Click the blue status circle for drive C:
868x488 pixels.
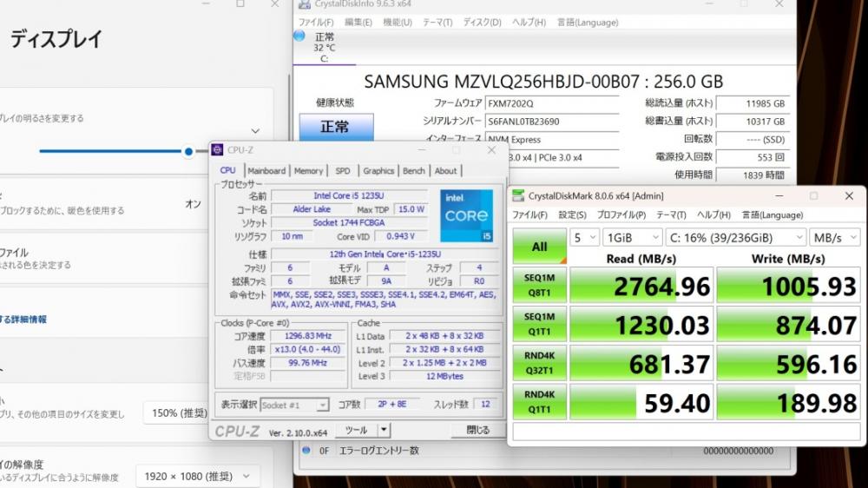point(299,36)
